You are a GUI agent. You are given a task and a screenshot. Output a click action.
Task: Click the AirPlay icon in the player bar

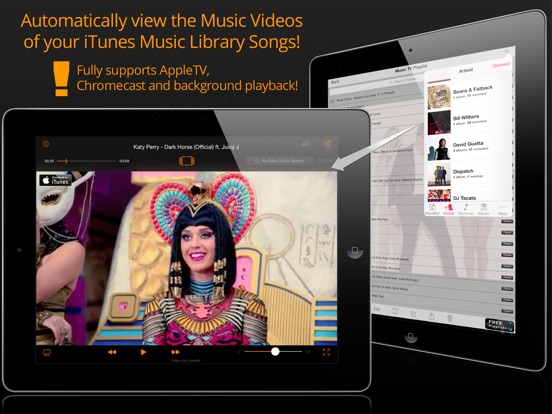pyautogui.click(x=46, y=352)
